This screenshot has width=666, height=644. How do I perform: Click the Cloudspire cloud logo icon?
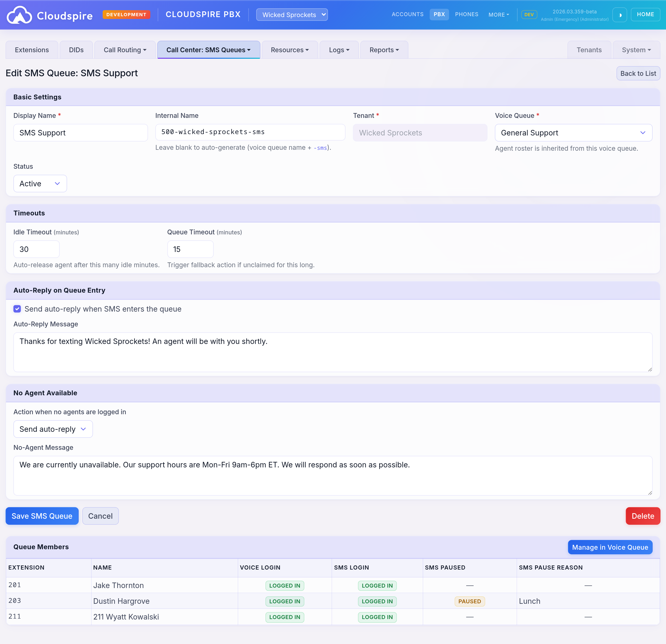(19, 15)
